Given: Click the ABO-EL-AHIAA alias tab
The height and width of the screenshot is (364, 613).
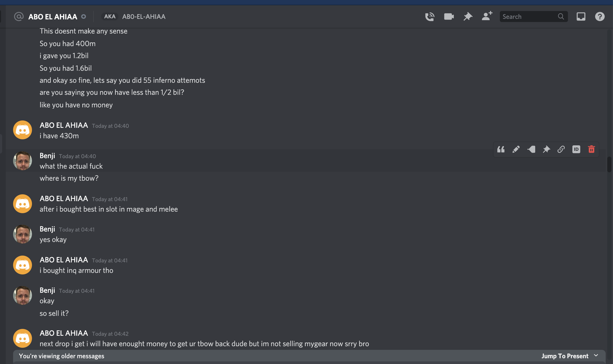Looking at the screenshot, I should click(143, 16).
